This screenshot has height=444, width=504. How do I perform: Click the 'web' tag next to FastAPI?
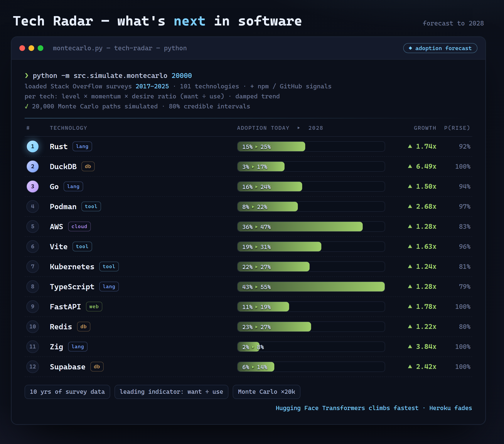point(94,306)
